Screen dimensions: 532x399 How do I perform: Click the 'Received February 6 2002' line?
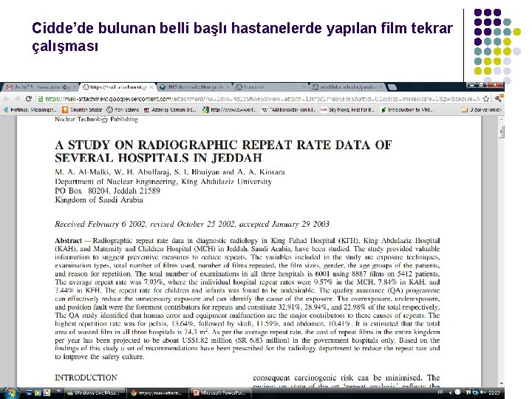[x=192, y=225]
